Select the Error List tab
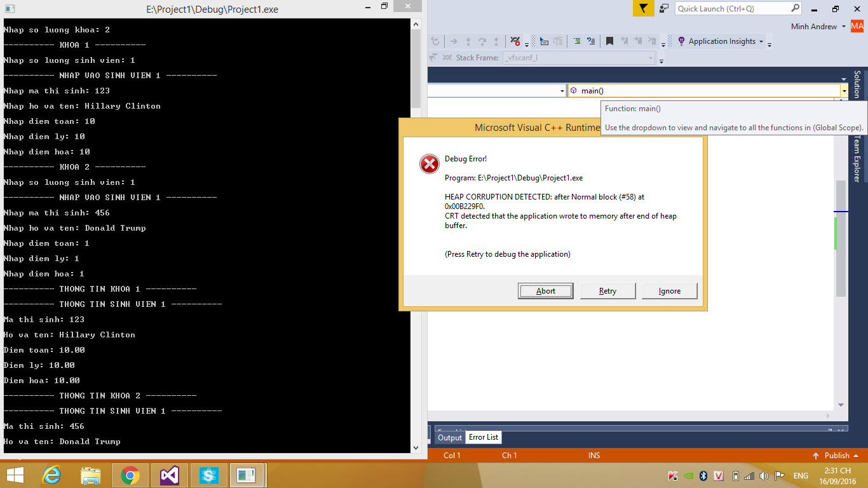The height and width of the screenshot is (488, 868). tap(484, 437)
